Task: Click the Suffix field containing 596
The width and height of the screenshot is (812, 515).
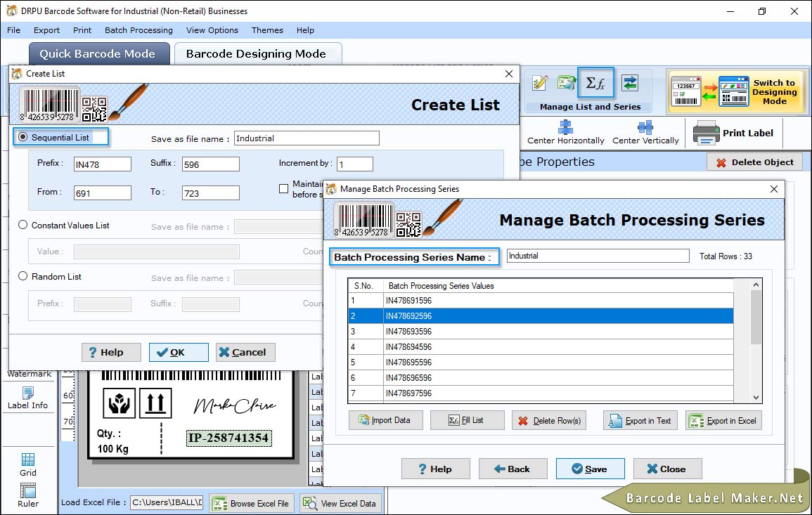Action: point(211,164)
